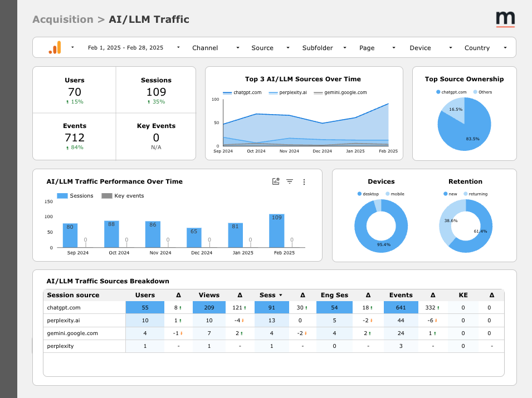Viewport: 532px width, 398px height.
Task: Sort table by Eng Ses column header
Action: tap(334, 295)
